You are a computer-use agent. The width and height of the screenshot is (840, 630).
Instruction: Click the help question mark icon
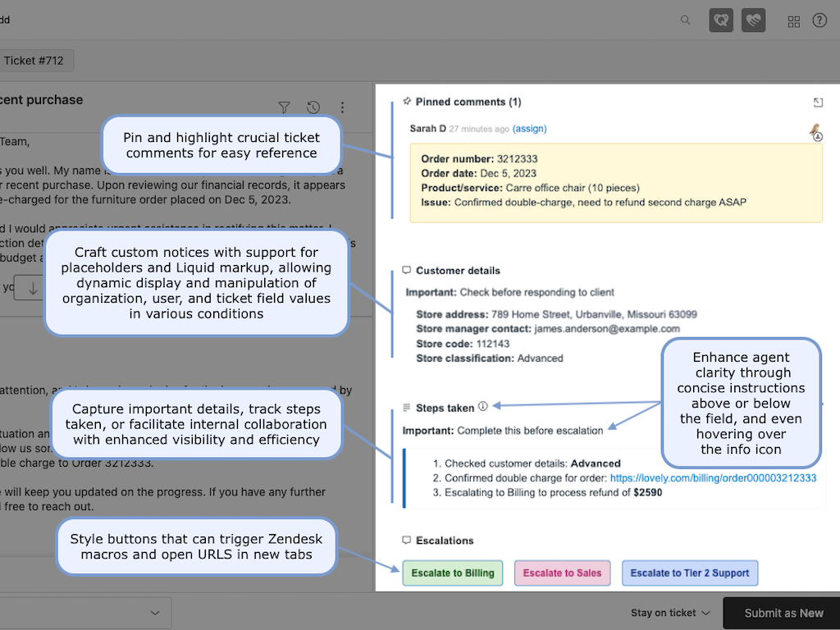pyautogui.click(x=819, y=21)
